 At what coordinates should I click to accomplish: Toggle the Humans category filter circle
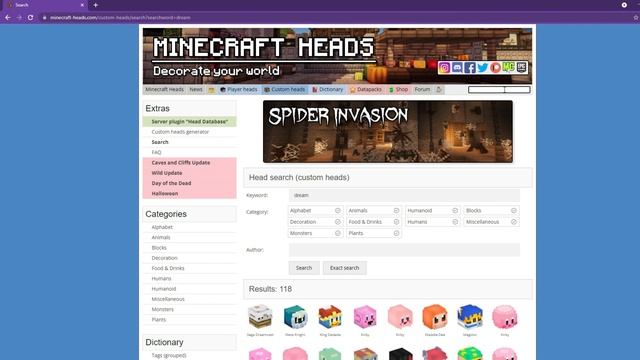[455, 222]
